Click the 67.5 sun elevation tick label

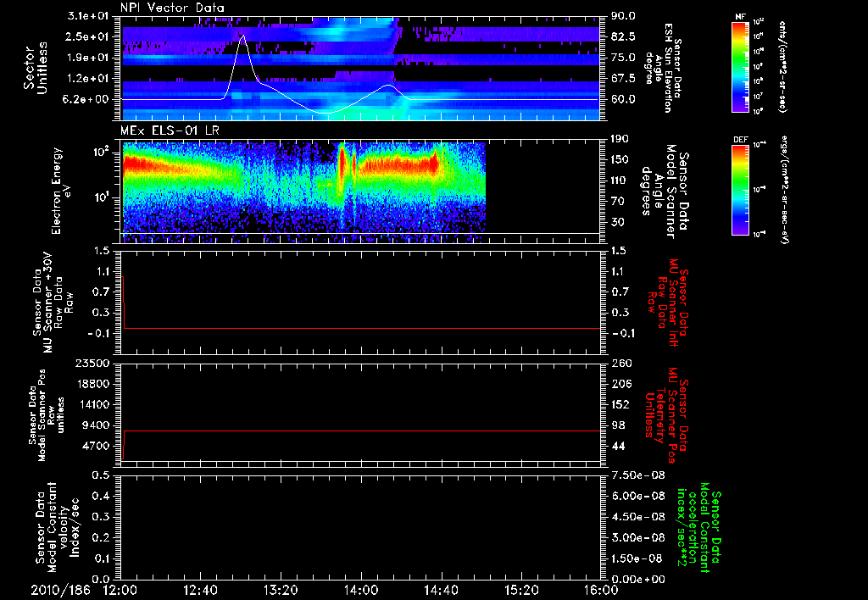(623, 79)
